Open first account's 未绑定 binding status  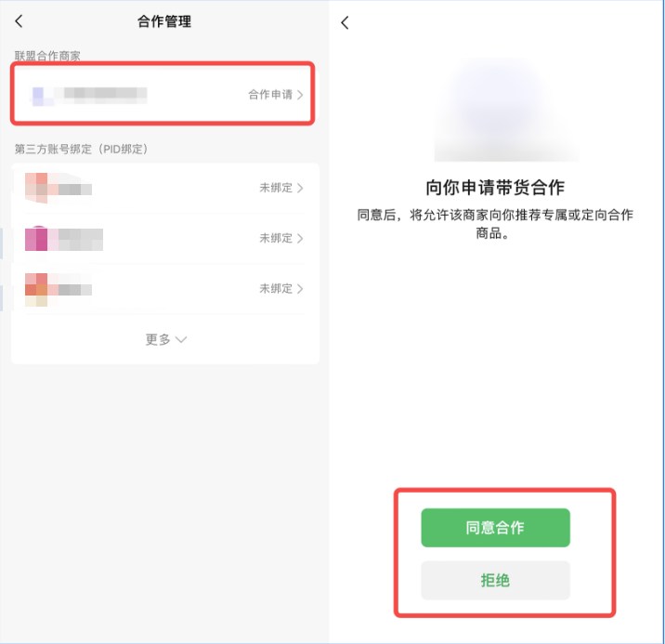[x=281, y=188]
